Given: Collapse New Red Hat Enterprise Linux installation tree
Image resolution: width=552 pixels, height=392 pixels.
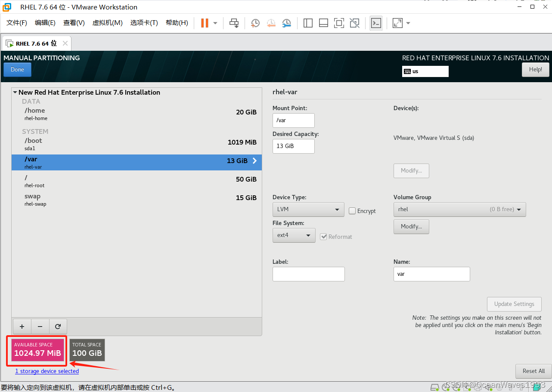Looking at the screenshot, I should click(x=15, y=92).
